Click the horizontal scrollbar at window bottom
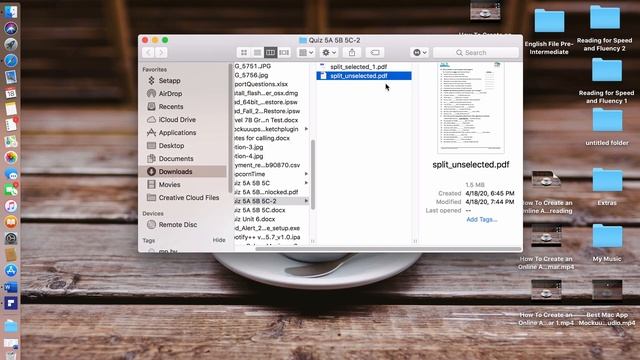This screenshot has height=360, width=640. click(x=388, y=249)
